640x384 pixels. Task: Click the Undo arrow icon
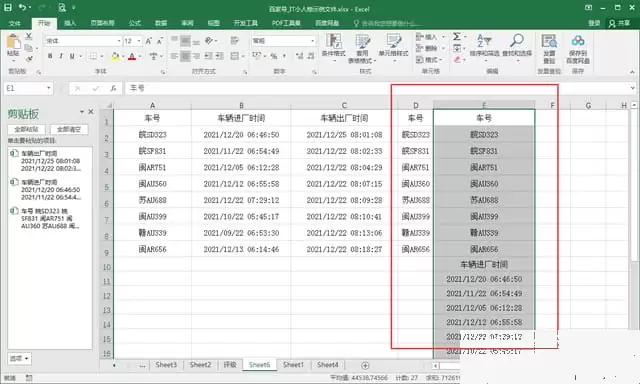[22, 7]
